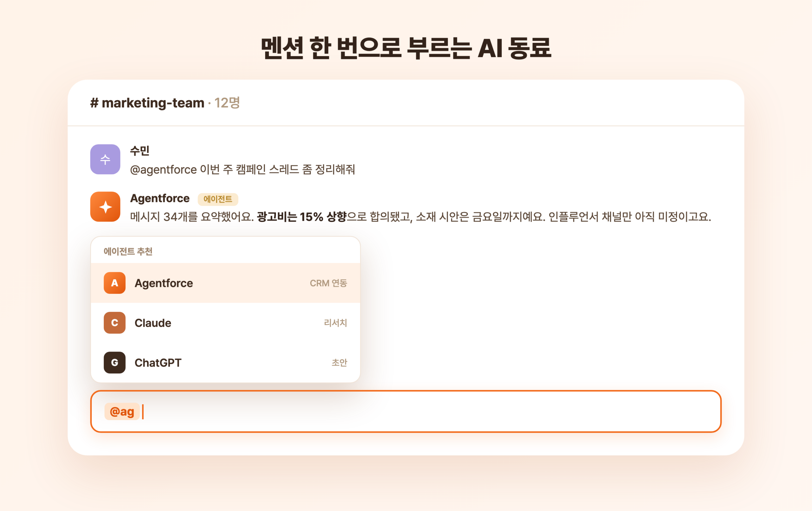812x511 pixels.
Task: Click the Agentforce orange star avatar
Action: tap(105, 207)
